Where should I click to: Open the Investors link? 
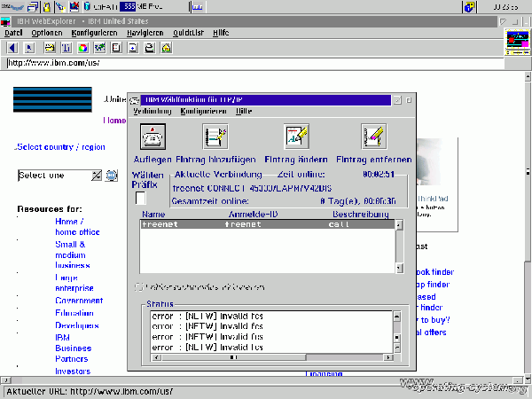tap(73, 372)
